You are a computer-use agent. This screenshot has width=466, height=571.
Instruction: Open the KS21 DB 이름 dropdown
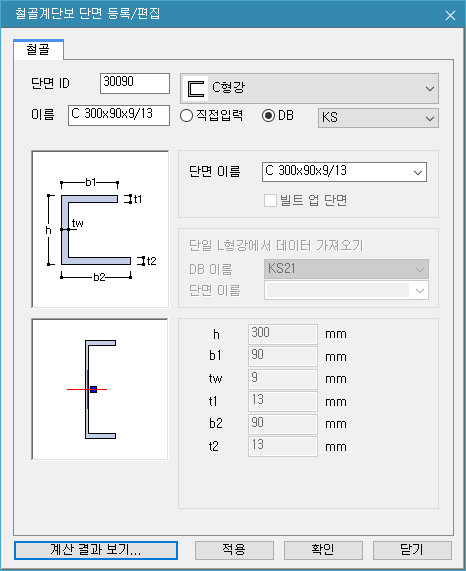tap(346, 269)
